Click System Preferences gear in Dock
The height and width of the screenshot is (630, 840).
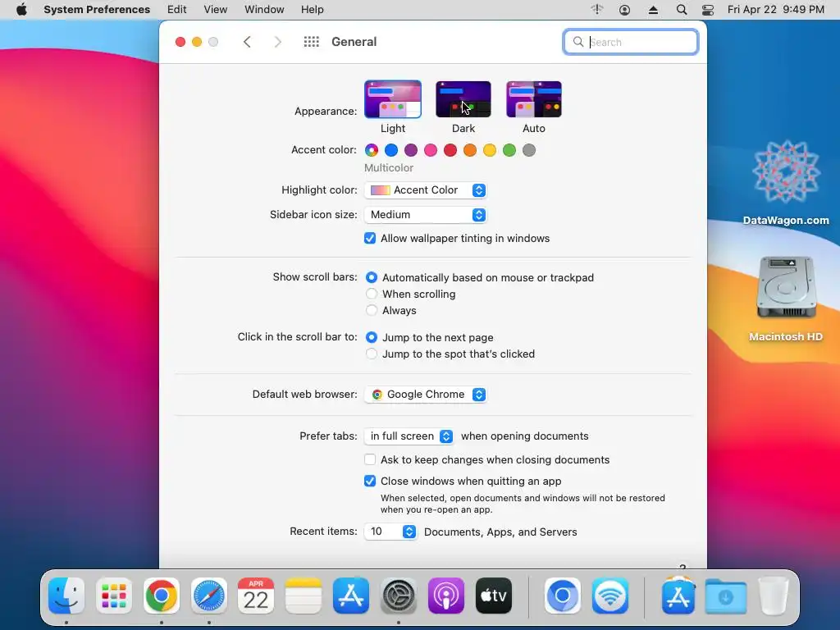(x=399, y=596)
